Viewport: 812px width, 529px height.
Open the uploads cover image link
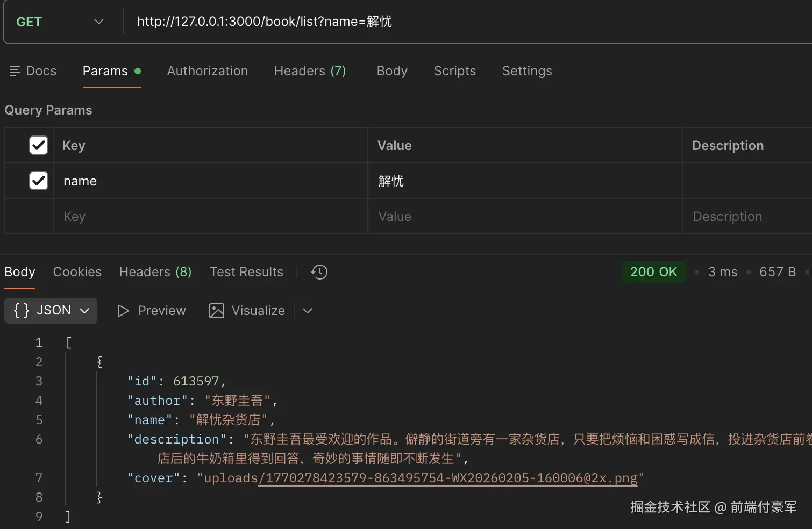coord(448,478)
